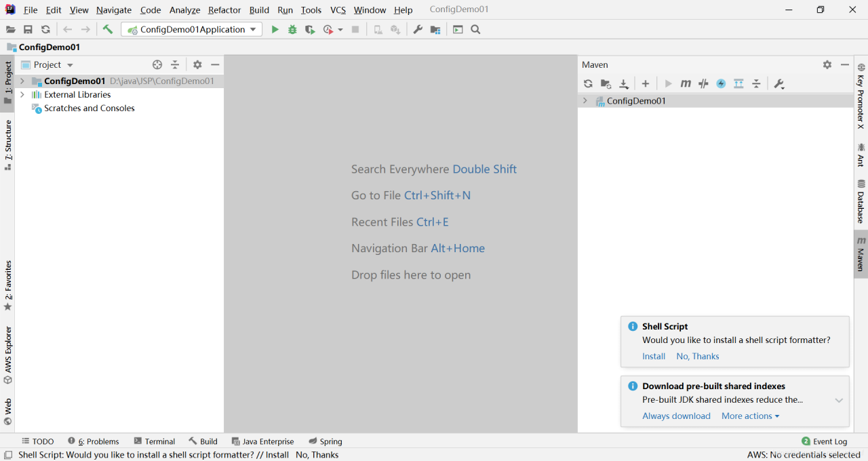This screenshot has height=461, width=868.
Task: Toggle the Maven tool window side tab
Action: (861, 254)
